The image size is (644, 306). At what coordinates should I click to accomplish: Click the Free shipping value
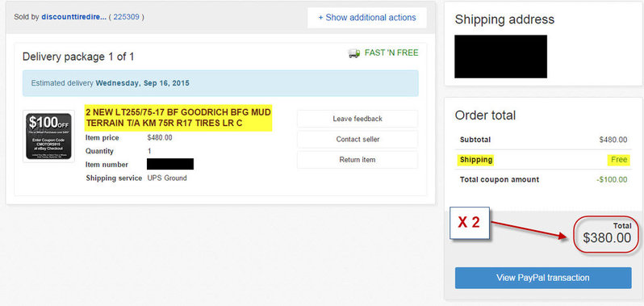[x=619, y=160]
